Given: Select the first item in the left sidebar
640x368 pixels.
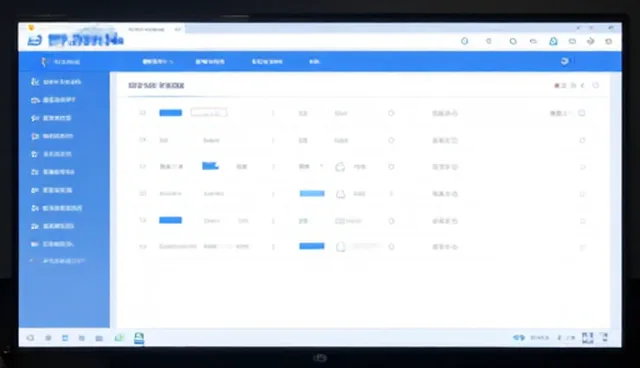Looking at the screenshot, I should [56, 82].
